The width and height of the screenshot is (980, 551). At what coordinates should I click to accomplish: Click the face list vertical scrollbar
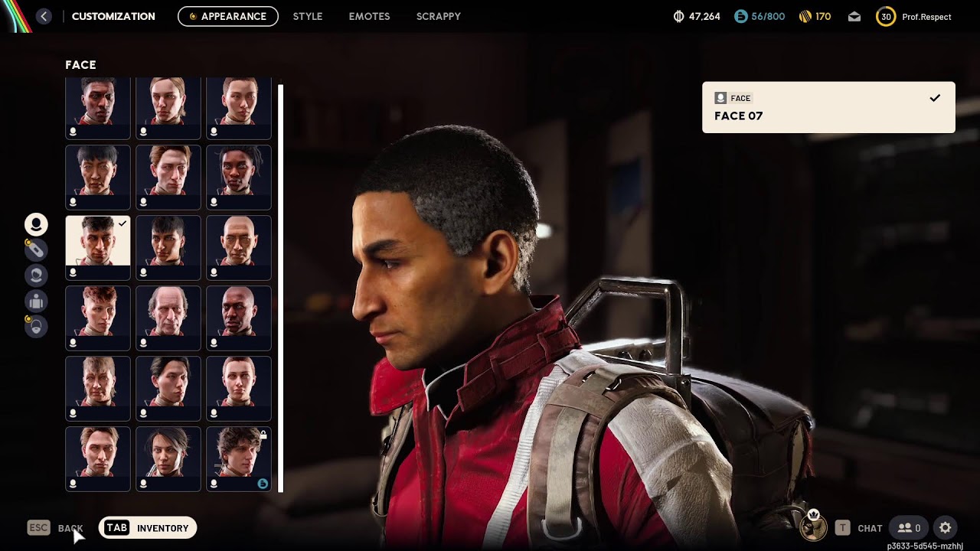[281, 288]
